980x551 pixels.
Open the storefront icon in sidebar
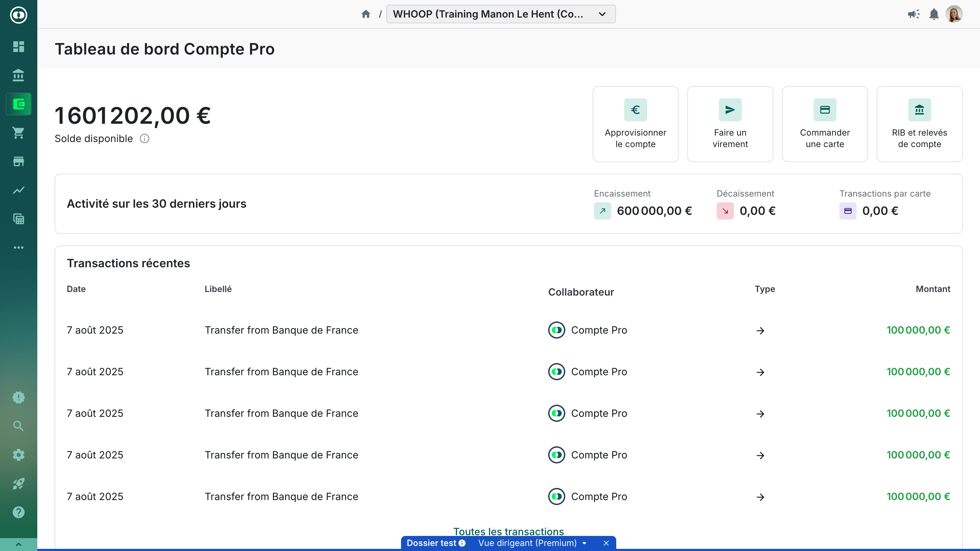(18, 161)
